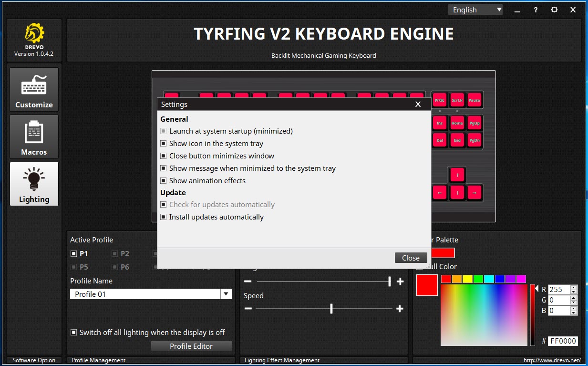
Task: Toggle Show icon in the system tray
Action: click(164, 143)
